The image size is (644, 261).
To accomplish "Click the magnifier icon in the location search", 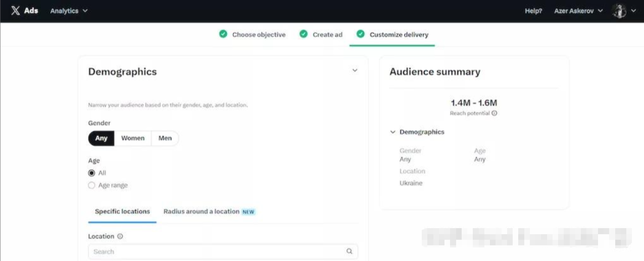I will (349, 251).
